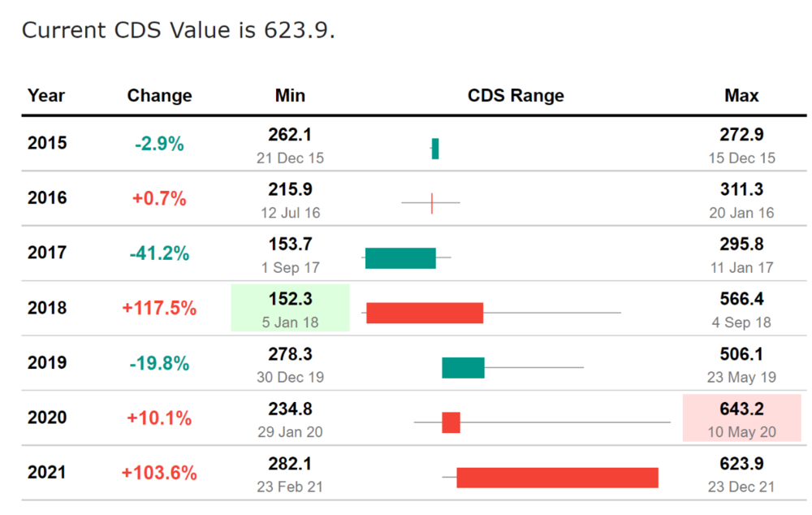
Task: Click the Year column header
Action: pyautogui.click(x=46, y=96)
